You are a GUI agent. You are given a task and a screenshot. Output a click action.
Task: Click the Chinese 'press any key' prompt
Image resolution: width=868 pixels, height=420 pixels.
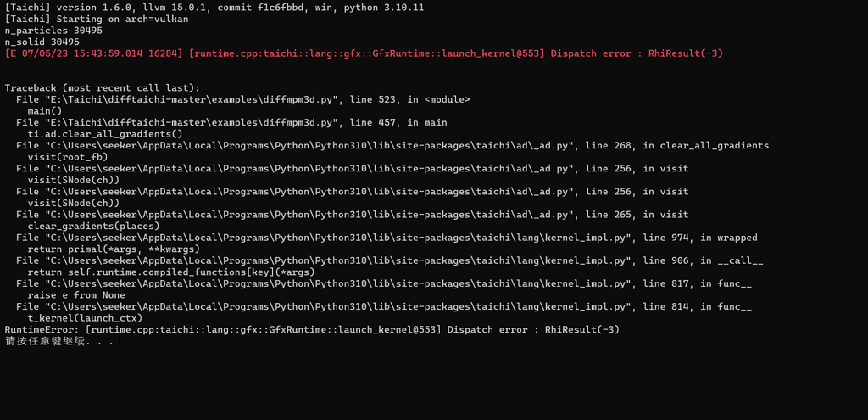60,341
